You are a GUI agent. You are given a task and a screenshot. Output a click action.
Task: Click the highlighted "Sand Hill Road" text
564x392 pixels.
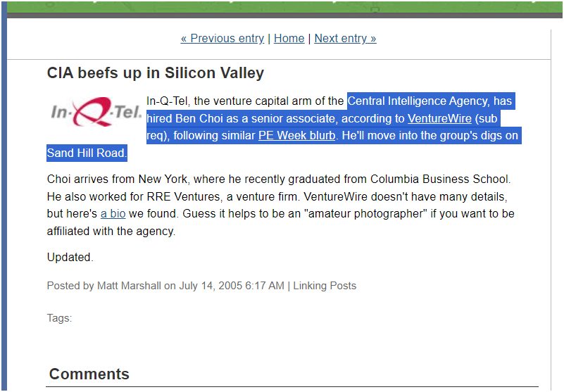(x=86, y=153)
